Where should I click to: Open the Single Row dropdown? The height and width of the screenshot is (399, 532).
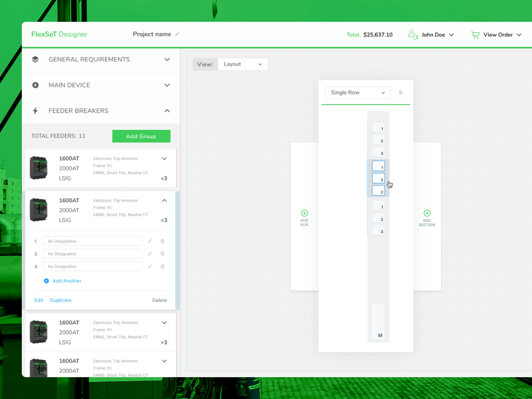click(x=357, y=92)
